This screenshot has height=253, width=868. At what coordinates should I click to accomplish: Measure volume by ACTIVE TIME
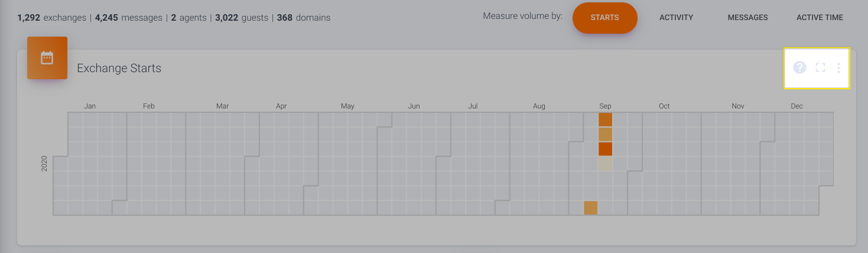[820, 18]
